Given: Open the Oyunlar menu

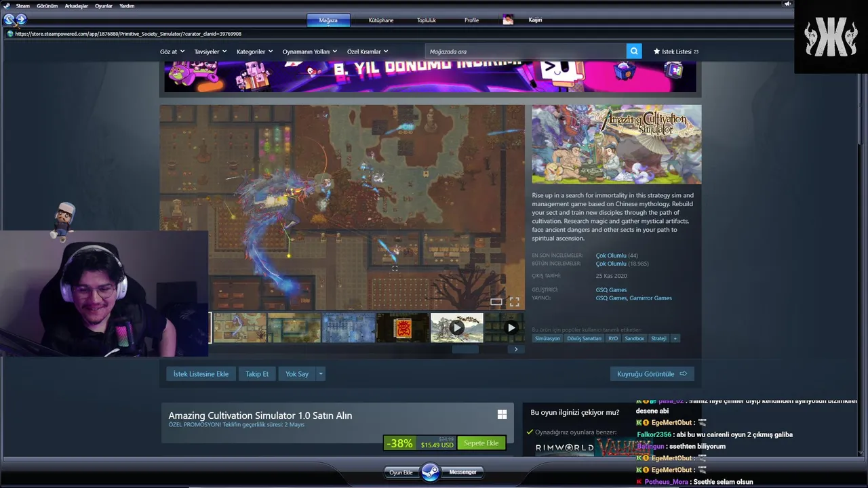Looking at the screenshot, I should coord(104,5).
